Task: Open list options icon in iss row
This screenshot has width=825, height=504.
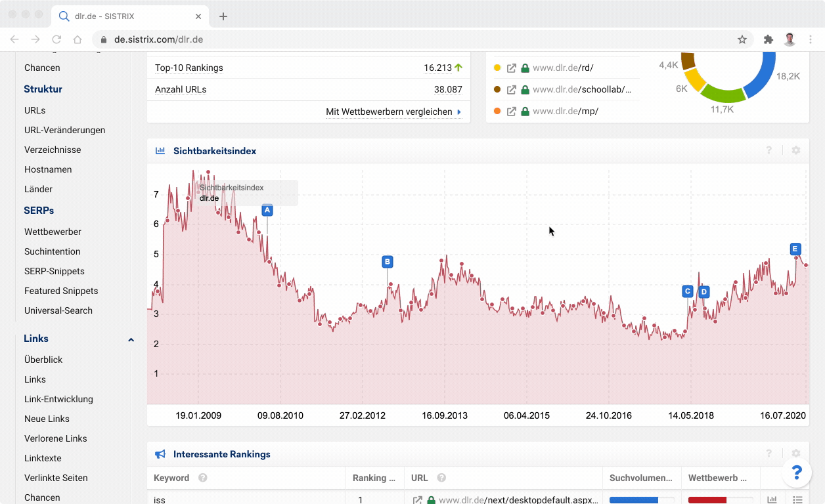Action: click(797, 500)
